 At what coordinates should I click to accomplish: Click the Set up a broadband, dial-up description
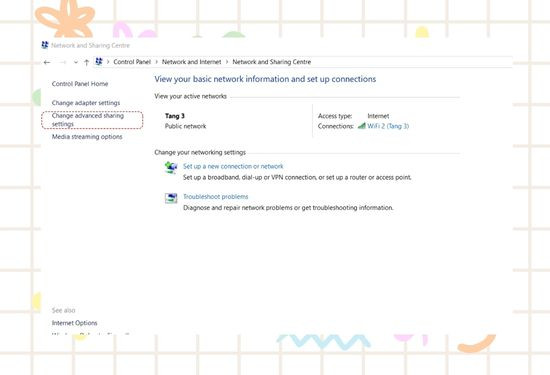click(297, 178)
